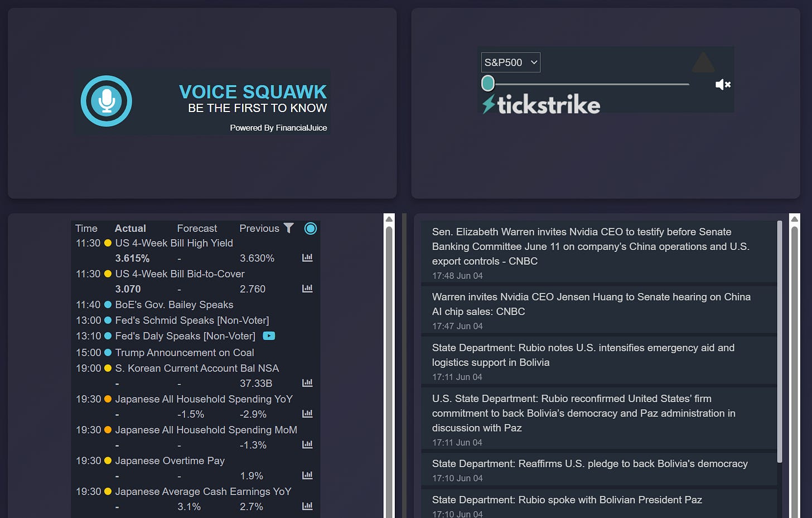Open chart for US 4-Week Bill High Yield
Viewport: 812px width, 518px height.
coord(307,258)
